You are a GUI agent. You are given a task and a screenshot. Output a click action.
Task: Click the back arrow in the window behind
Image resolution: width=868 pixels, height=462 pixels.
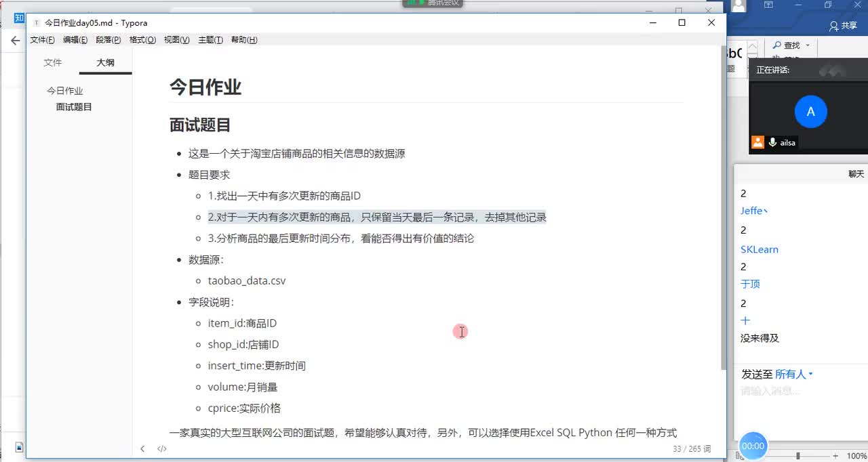[15, 41]
